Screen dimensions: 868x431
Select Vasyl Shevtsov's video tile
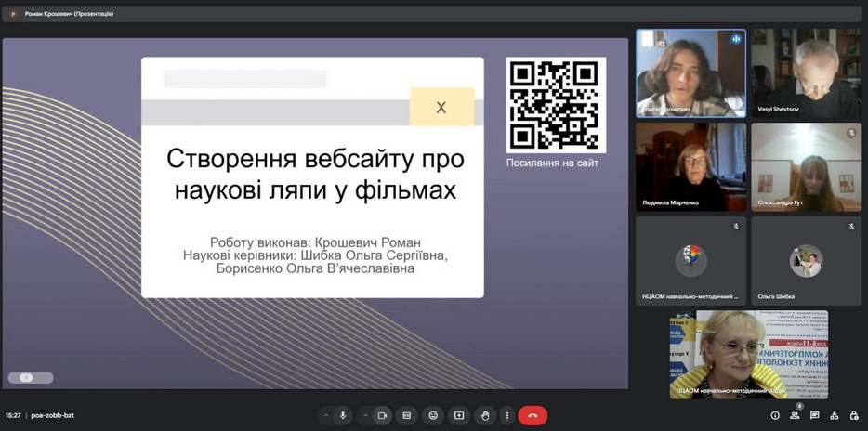point(807,73)
